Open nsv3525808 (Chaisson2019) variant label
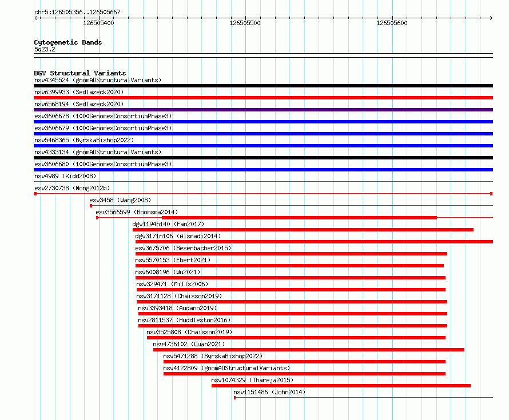 pos(189,332)
